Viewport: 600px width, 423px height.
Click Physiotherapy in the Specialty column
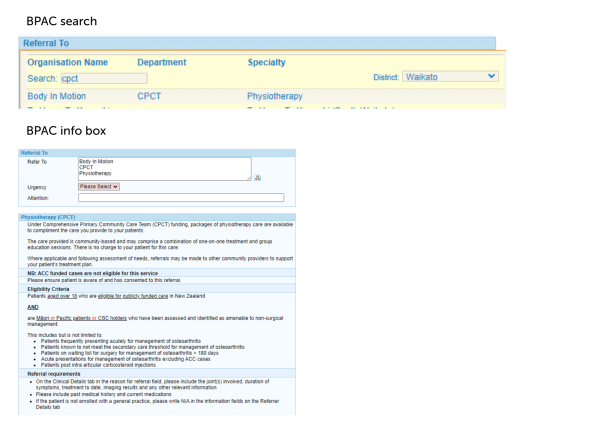(278, 96)
